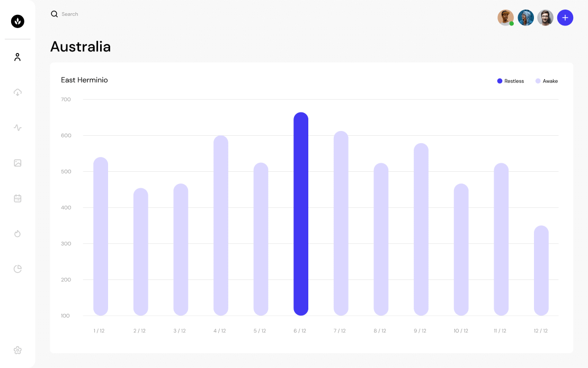Open the image gallery sidebar icon
Image resolution: width=588 pixels, height=368 pixels.
click(17, 163)
